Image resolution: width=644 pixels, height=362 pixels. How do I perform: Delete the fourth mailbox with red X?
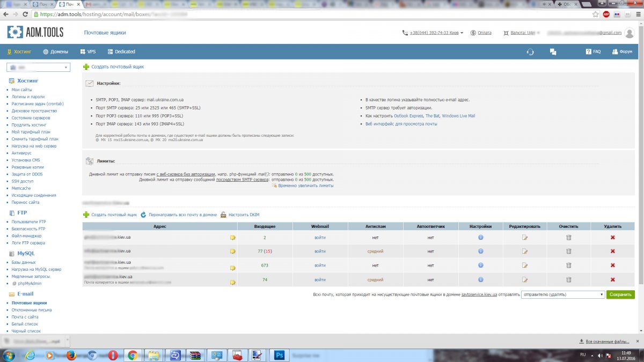pos(612,279)
